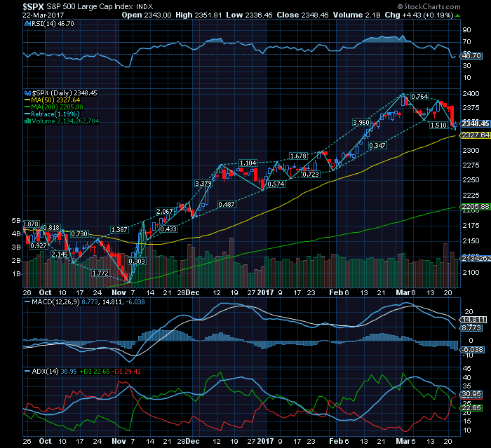Click the green 2205.88 axis price tag
Screen dimensions: 491x448
(476, 207)
